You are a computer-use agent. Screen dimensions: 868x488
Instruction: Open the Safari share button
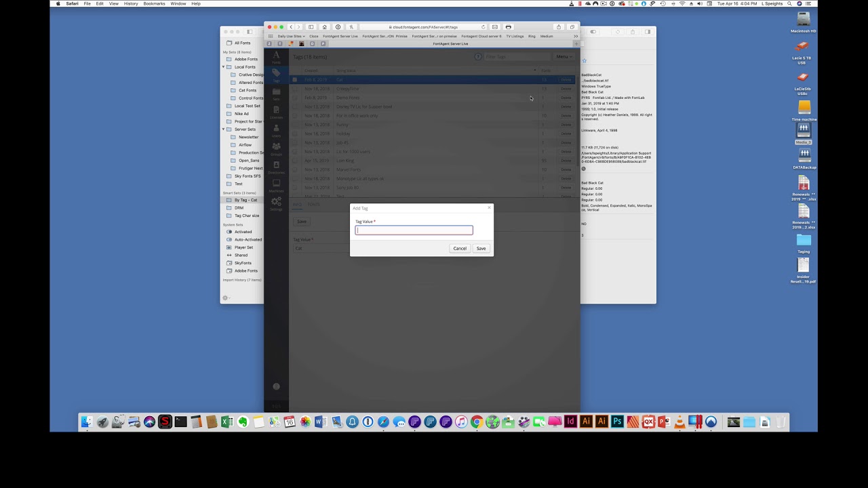click(x=559, y=27)
